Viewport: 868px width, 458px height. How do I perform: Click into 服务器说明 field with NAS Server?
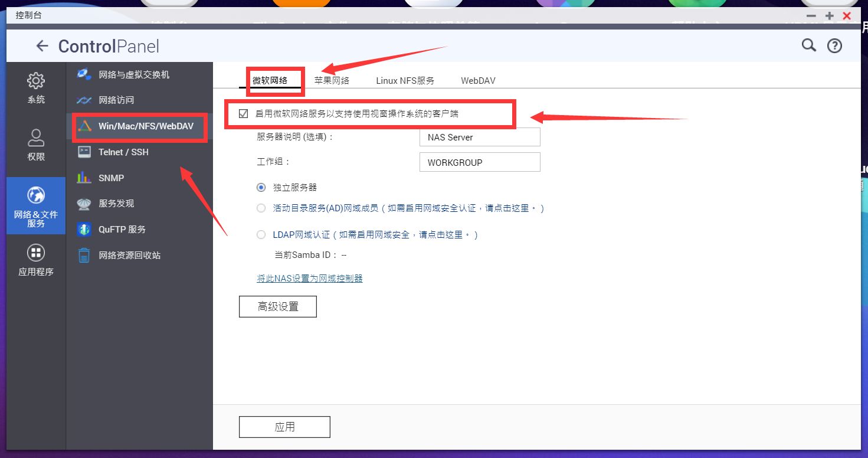pyautogui.click(x=480, y=137)
